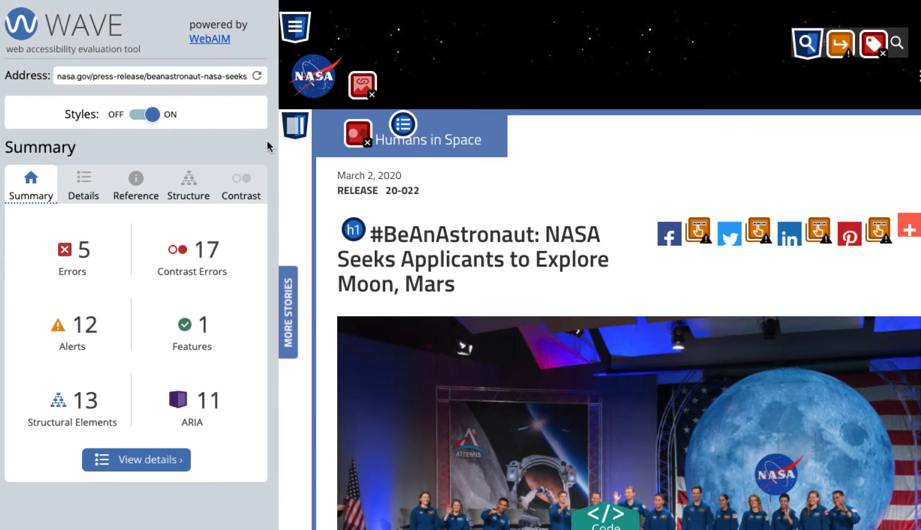Switch to the Details tab
Screen dimensions: 921x530
coord(83,185)
